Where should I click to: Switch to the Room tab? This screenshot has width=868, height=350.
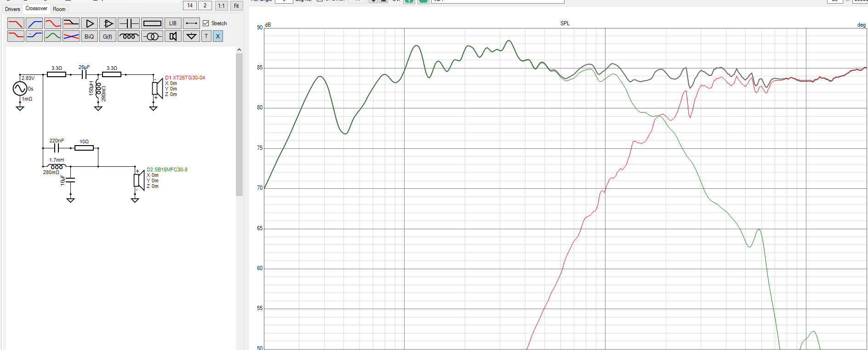[59, 9]
